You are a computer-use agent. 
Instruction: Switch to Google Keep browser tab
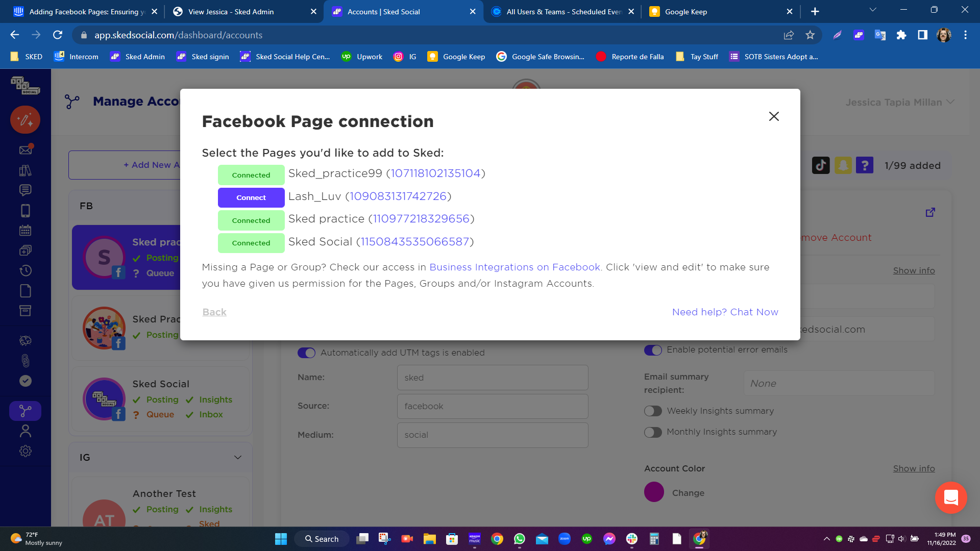click(x=721, y=11)
